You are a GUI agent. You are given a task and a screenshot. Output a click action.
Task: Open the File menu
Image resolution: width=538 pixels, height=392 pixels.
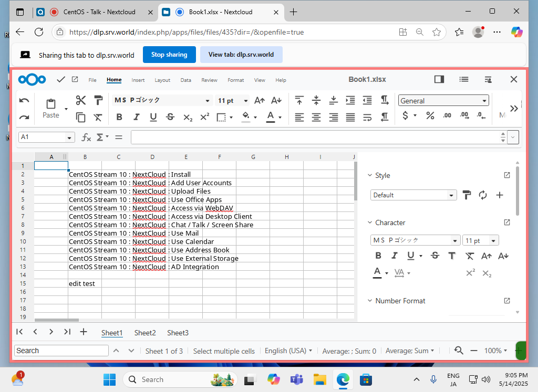click(92, 80)
